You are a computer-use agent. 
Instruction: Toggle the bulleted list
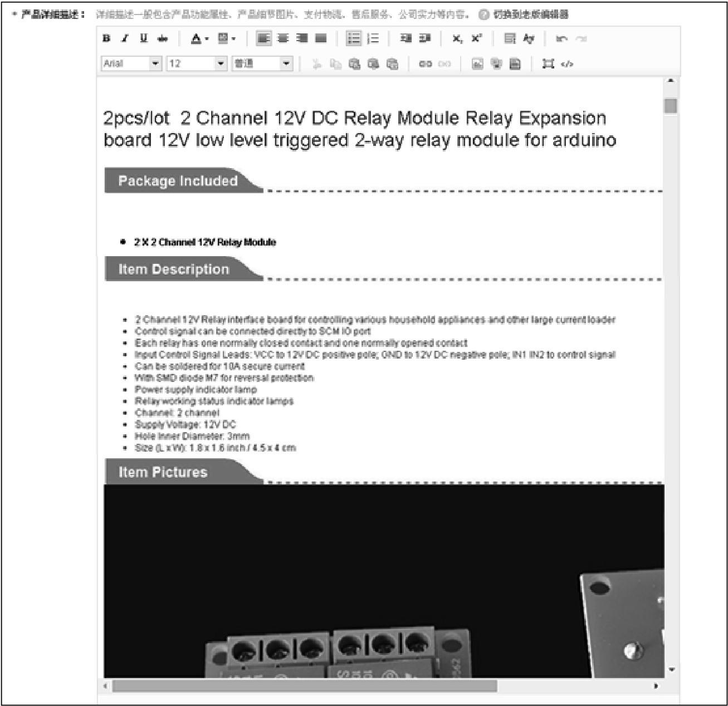354,38
